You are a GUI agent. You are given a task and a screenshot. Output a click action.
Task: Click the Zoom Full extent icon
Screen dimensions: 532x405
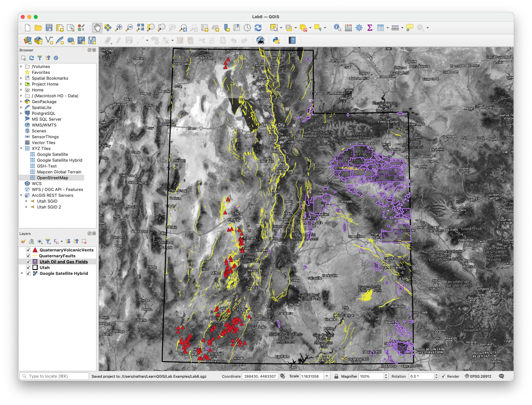140,28
